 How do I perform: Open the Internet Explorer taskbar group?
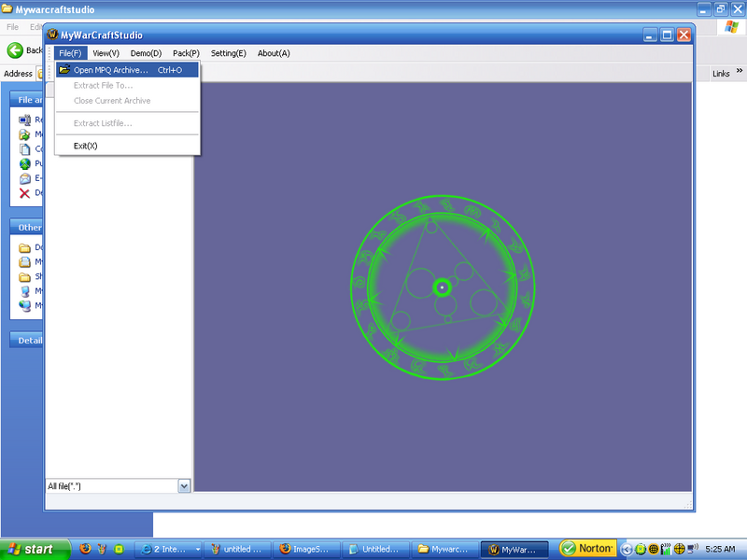point(168,549)
